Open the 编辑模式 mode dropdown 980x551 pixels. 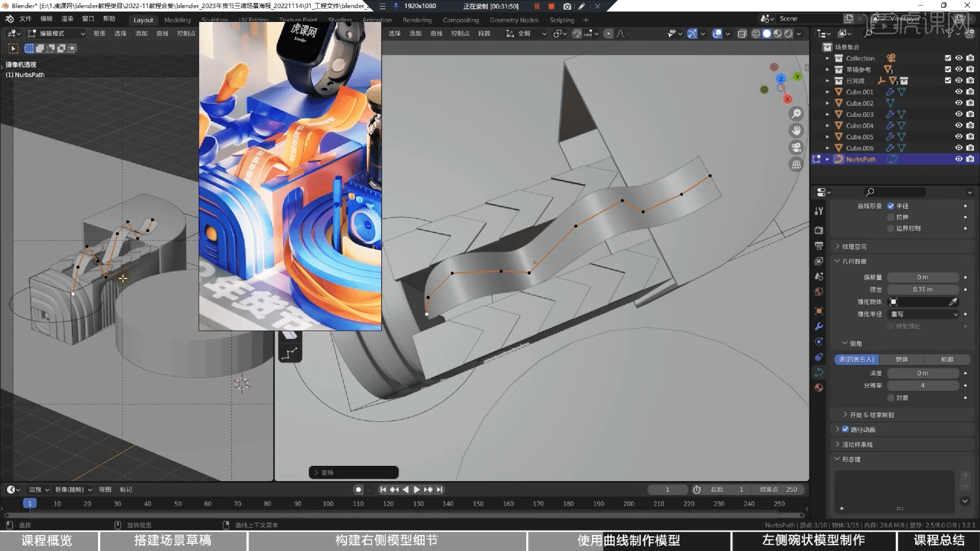(x=56, y=34)
